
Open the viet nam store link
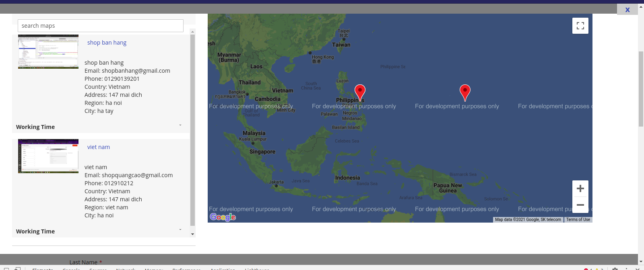tap(99, 147)
